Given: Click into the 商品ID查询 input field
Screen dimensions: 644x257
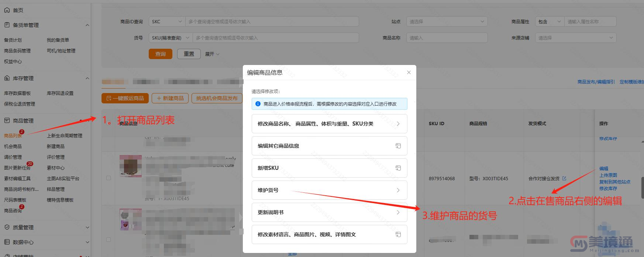Looking at the screenshot, I should (x=272, y=21).
